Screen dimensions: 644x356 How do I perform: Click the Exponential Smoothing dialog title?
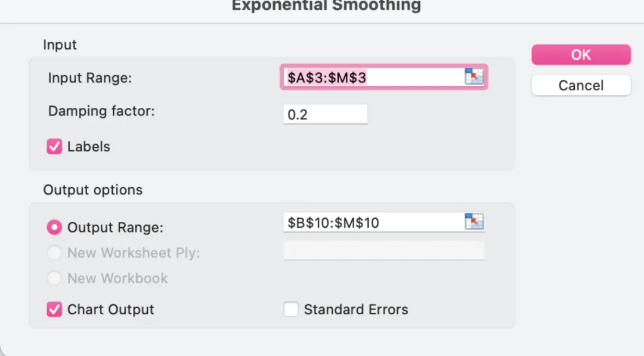coord(326,7)
